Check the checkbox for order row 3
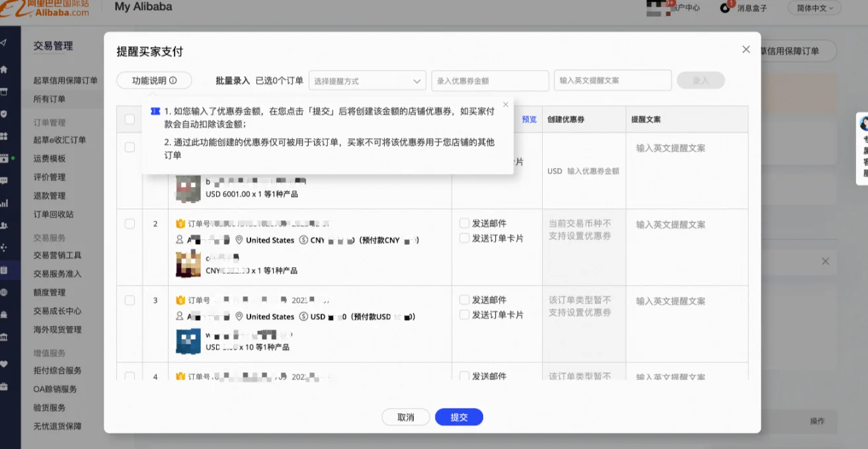The width and height of the screenshot is (868, 449). 130,300
